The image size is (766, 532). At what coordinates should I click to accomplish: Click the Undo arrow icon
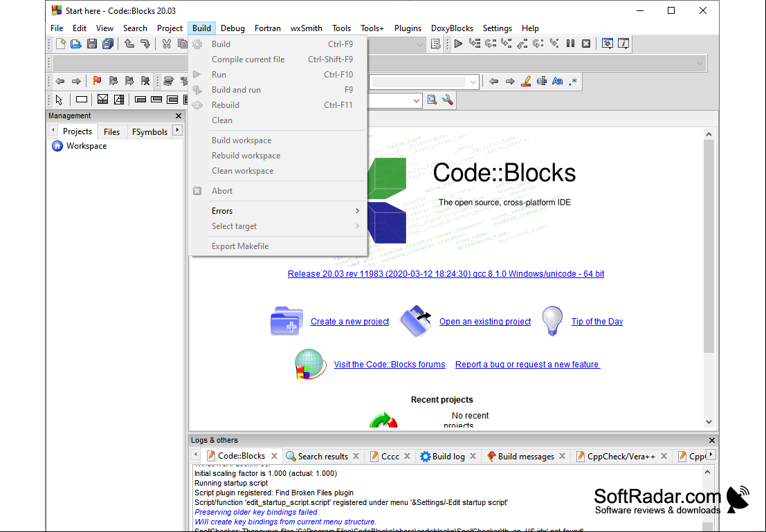(x=129, y=44)
